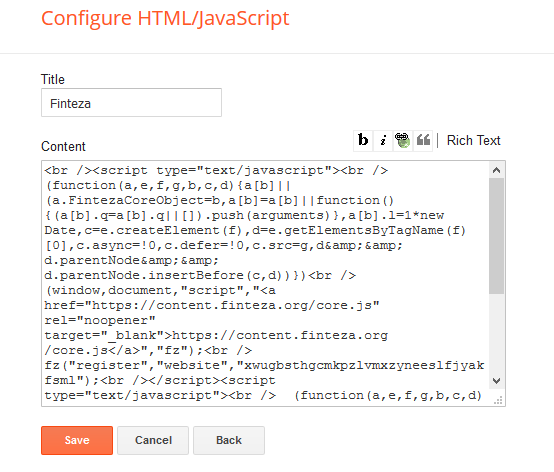The height and width of the screenshot is (472, 554).
Task: Click the content scrollbar thumb
Action: (496, 236)
